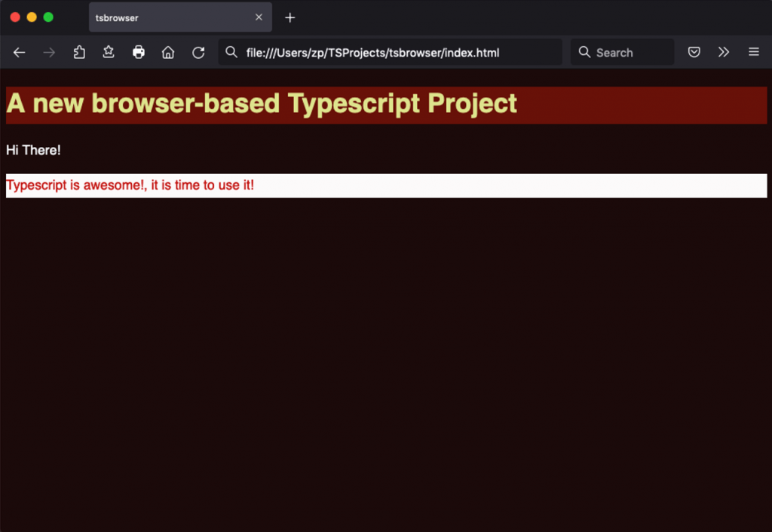Save page to Pocket

[x=694, y=52]
